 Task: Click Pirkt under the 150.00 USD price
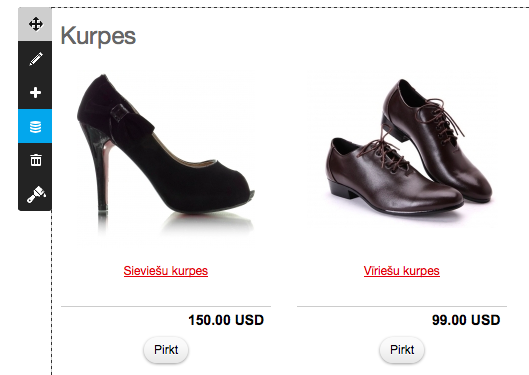click(166, 350)
